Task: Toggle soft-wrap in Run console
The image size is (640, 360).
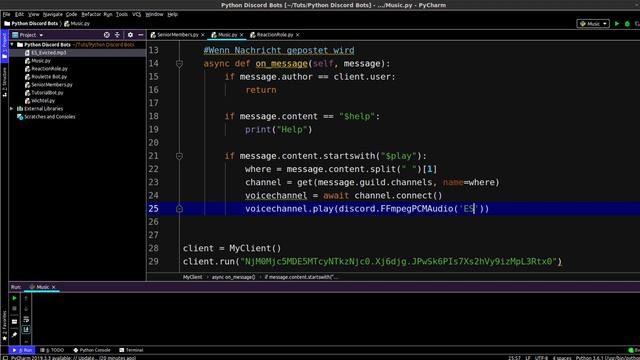Action: [26, 319]
